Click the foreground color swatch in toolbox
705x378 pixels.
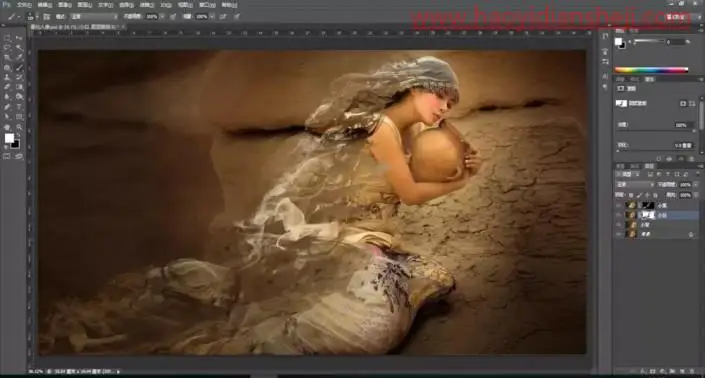9,138
